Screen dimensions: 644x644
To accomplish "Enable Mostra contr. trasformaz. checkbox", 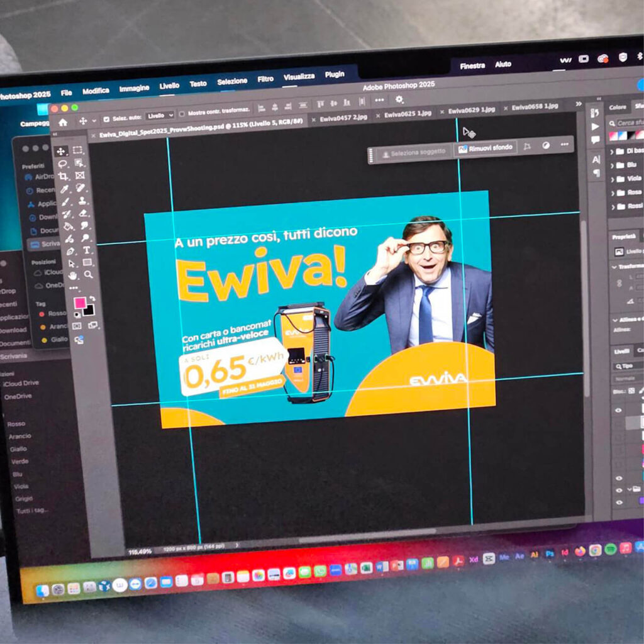I will click(182, 114).
